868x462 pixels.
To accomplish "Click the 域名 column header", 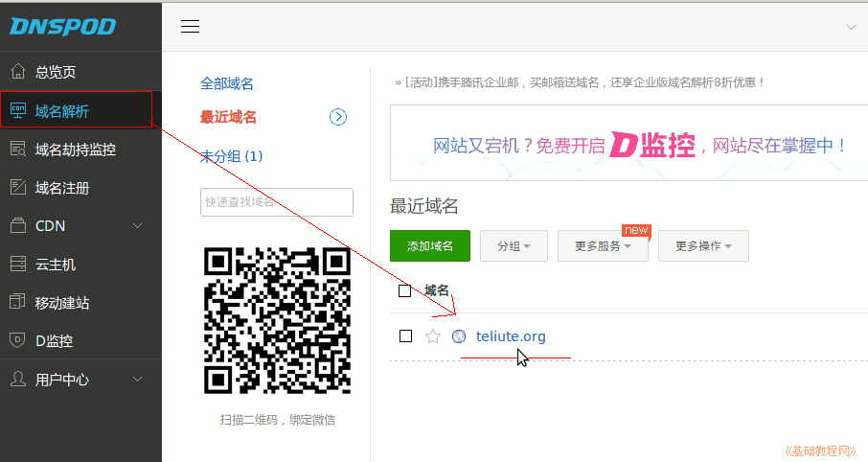I will (x=436, y=289).
